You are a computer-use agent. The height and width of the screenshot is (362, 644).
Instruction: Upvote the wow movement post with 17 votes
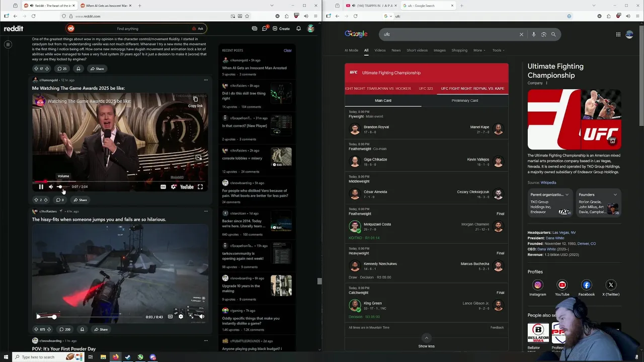(36, 68)
